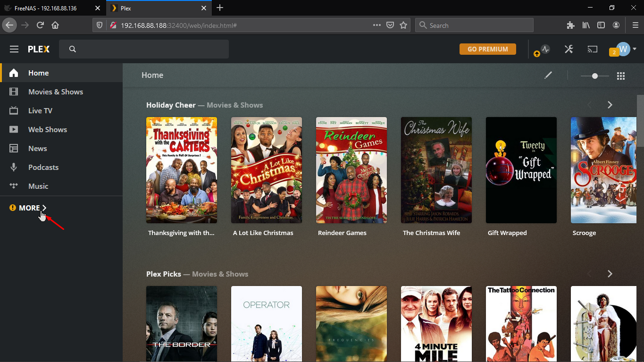The width and height of the screenshot is (644, 362).
Task: Open The Border poster
Action: coord(182,324)
